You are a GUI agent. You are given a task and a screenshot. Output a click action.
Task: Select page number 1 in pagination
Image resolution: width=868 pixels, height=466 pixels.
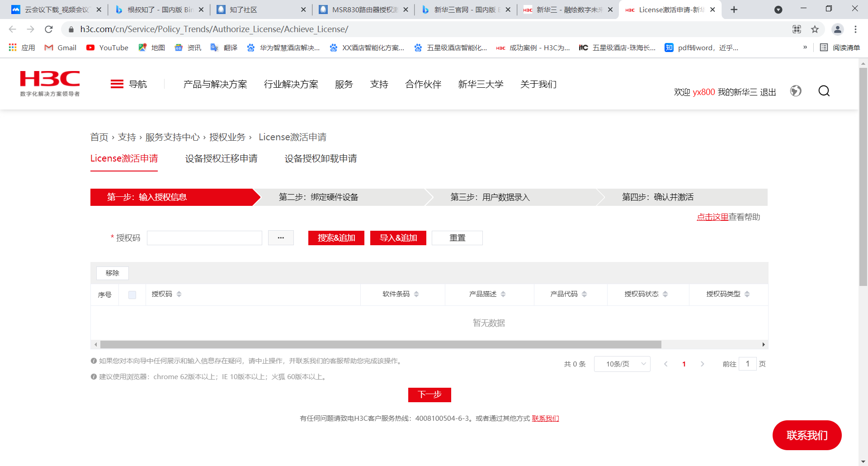click(x=684, y=364)
